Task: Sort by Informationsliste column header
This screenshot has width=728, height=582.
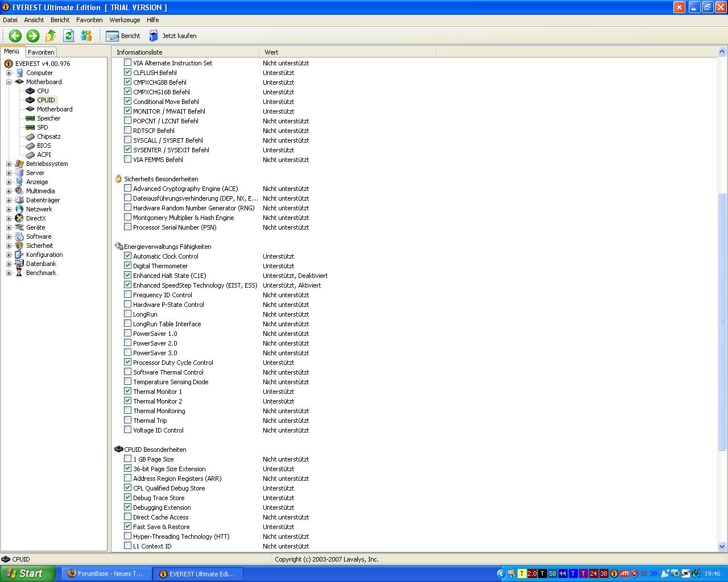Action: (185, 52)
